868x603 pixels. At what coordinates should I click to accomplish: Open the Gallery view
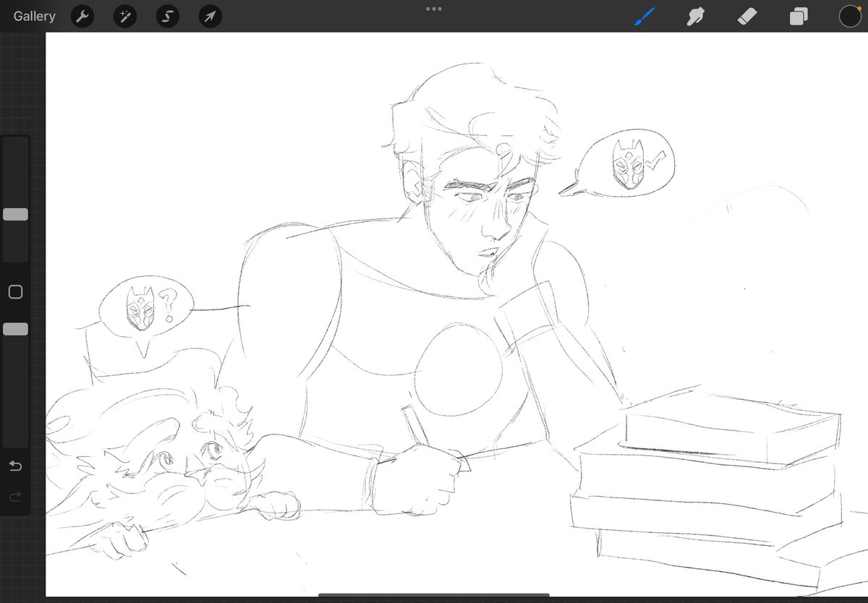pyautogui.click(x=34, y=16)
